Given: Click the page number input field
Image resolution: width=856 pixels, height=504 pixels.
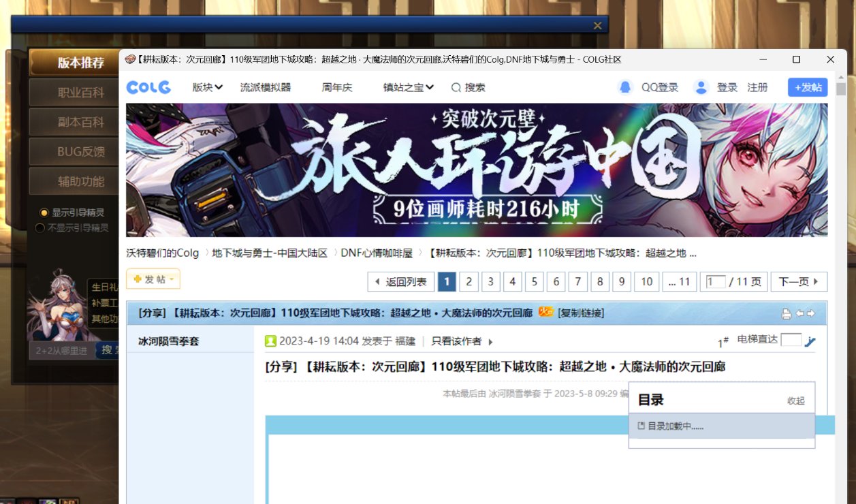Looking at the screenshot, I should [716, 282].
